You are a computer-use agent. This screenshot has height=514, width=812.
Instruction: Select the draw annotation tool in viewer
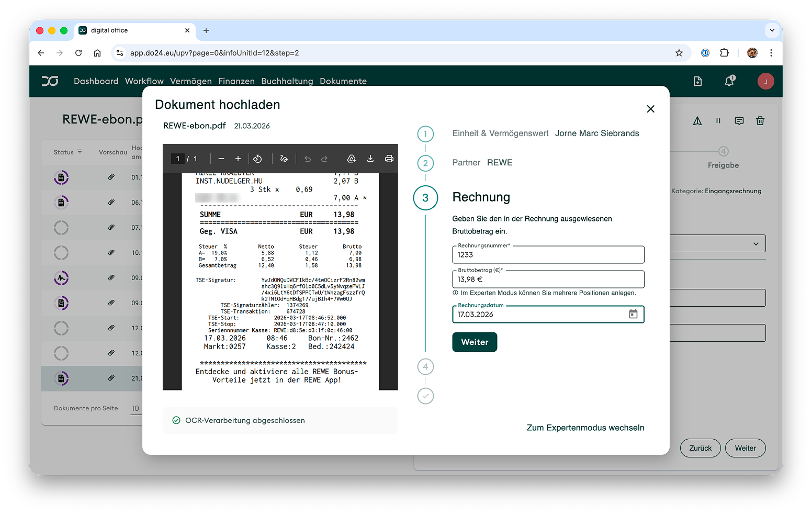coord(284,159)
